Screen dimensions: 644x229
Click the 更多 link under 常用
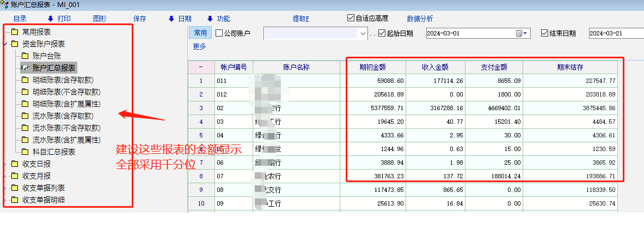(199, 46)
